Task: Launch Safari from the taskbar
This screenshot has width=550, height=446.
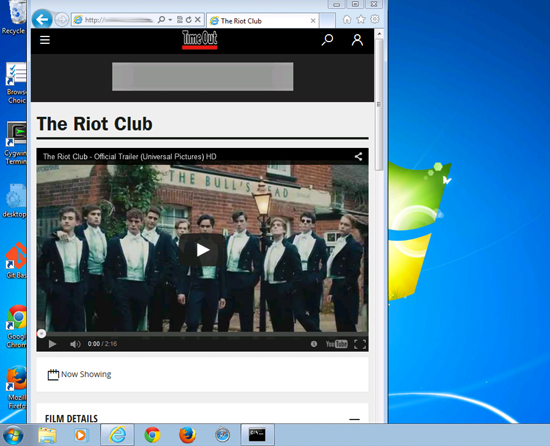Action: point(222,435)
